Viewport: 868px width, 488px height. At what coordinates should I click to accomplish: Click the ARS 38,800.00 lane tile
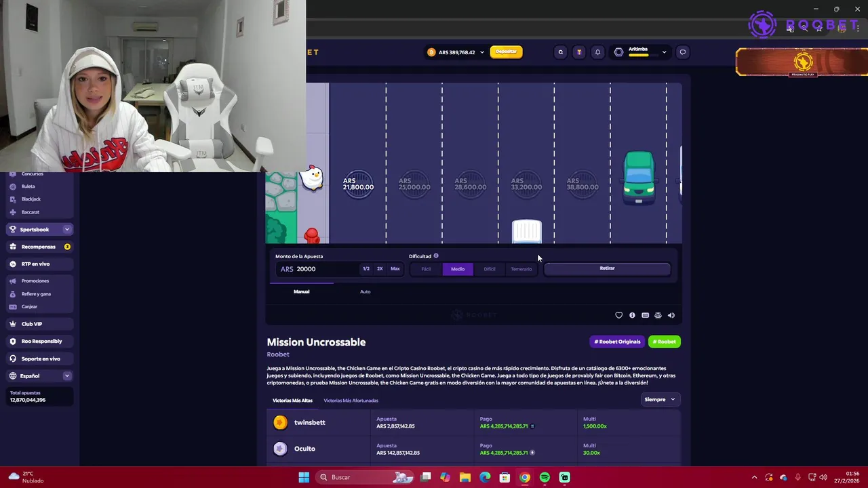(x=583, y=184)
